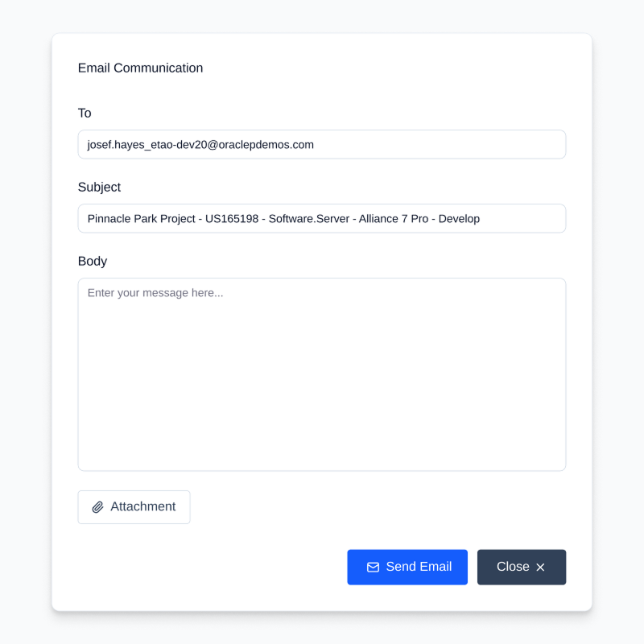Screen dimensions: 644x644
Task: Click the "Enter your message here..." placeholder
Action: tap(155, 293)
